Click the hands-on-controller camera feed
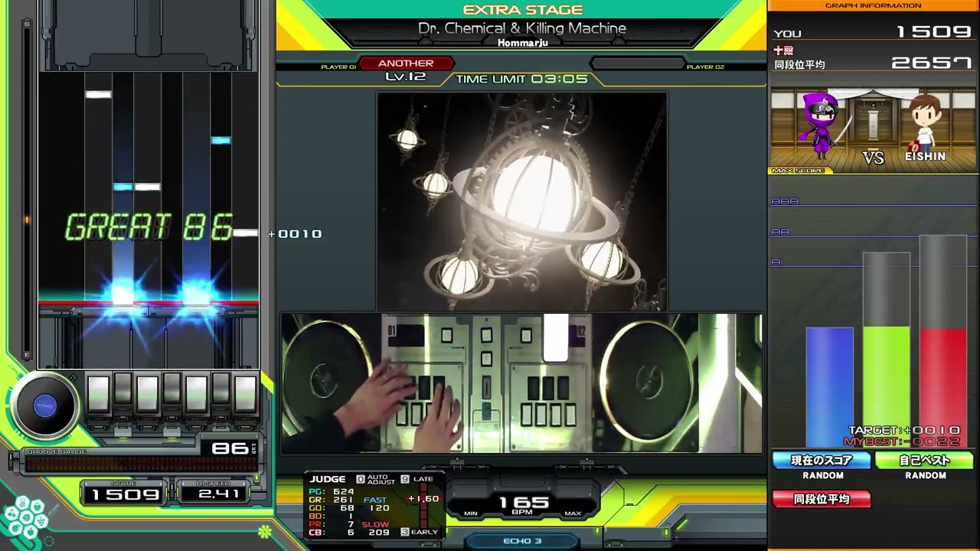980x551 pixels. click(521, 383)
